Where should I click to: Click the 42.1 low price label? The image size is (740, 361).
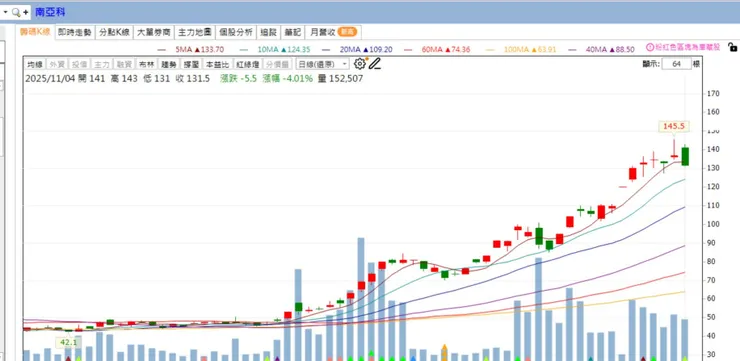point(68,342)
